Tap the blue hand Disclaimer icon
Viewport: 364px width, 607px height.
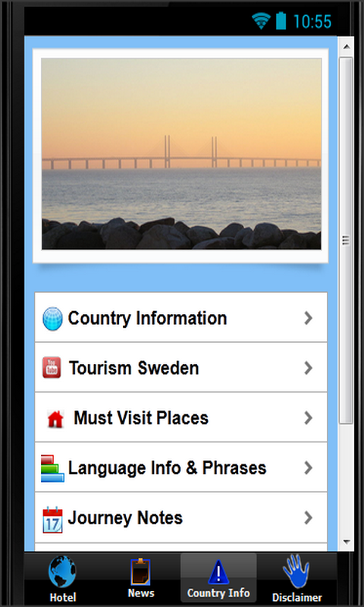coord(297,572)
